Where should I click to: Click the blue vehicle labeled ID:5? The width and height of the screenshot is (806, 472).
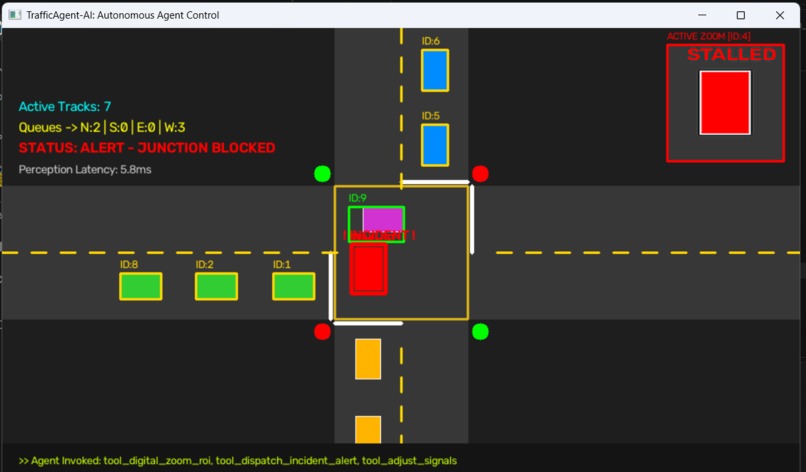(x=435, y=145)
